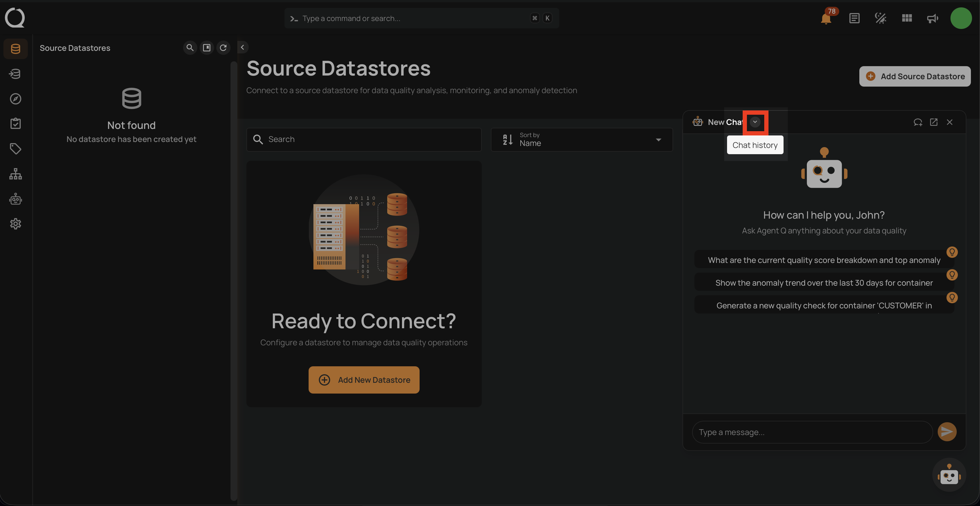Open the apps grid menu
This screenshot has width=980, height=506.
tap(906, 18)
